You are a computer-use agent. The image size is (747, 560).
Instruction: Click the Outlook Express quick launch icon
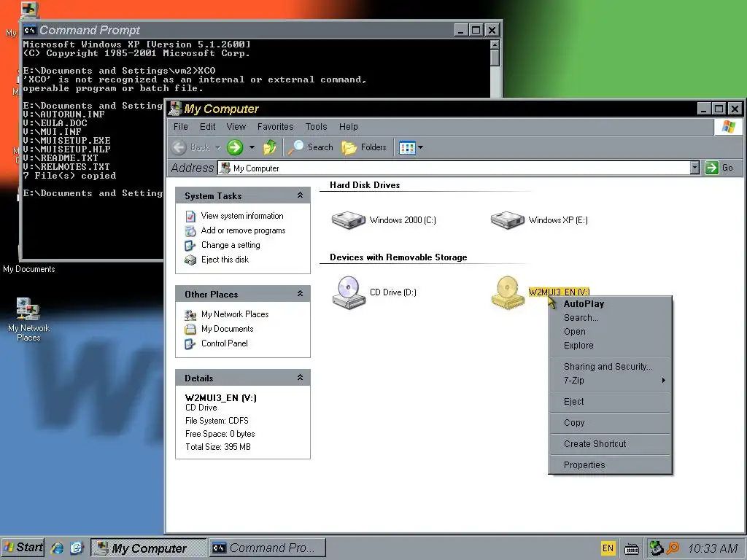pos(77,548)
